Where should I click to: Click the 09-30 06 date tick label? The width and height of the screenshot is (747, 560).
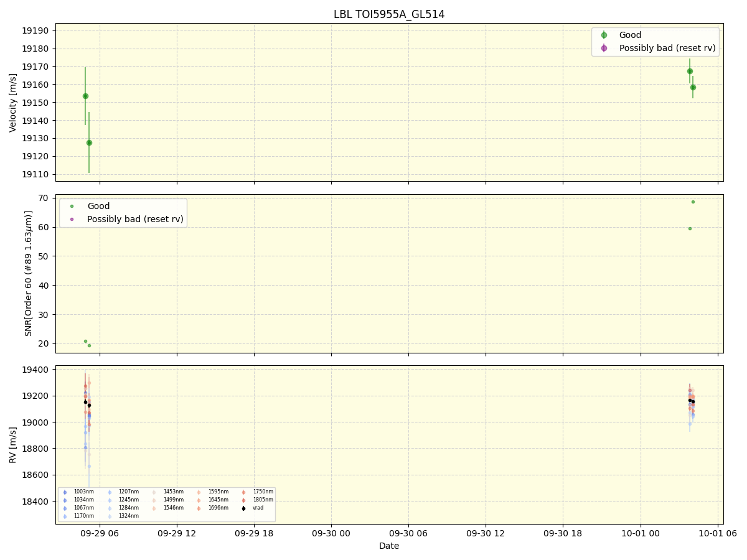[x=408, y=533]
